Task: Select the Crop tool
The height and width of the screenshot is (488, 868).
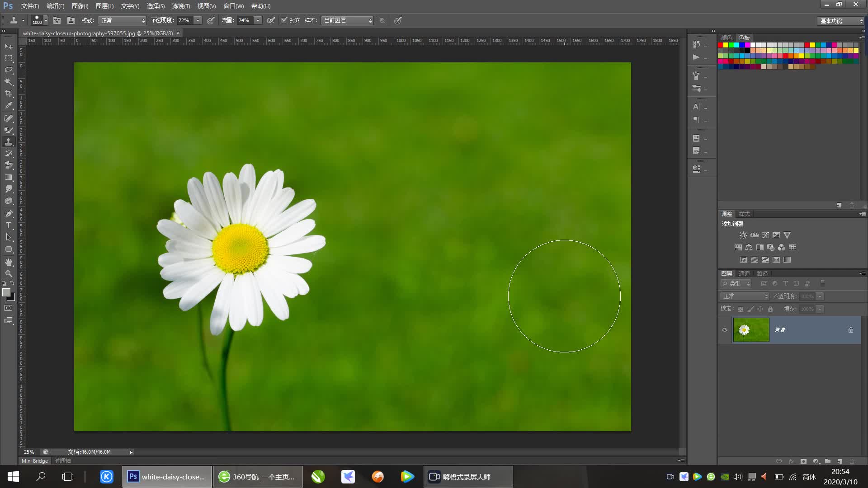Action: (9, 94)
